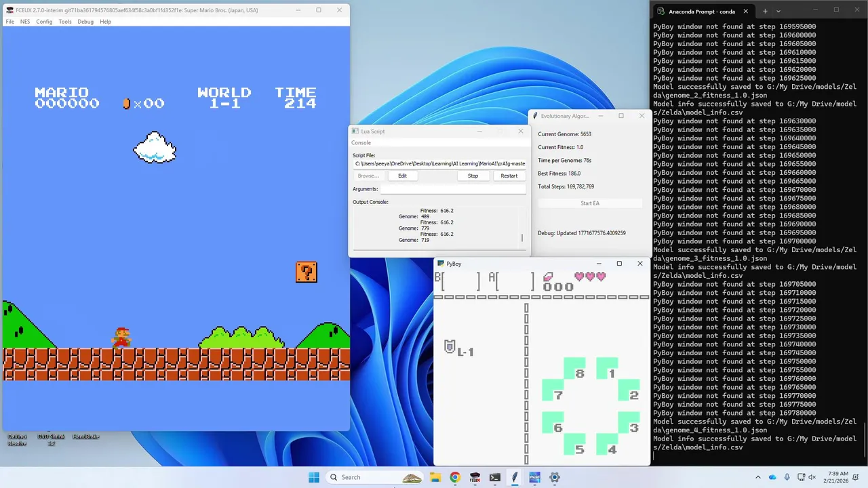Click 'Genome: 779' in Lua output console

click(x=414, y=228)
